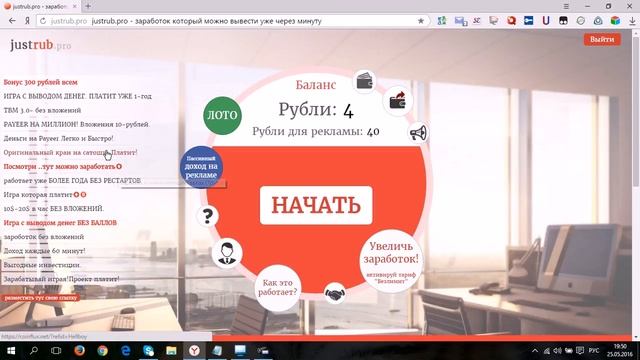The width and height of the screenshot is (640, 360).
Task: Open link Деньги на Payeer Легко и Быстро
Action: pyautogui.click(x=58, y=138)
